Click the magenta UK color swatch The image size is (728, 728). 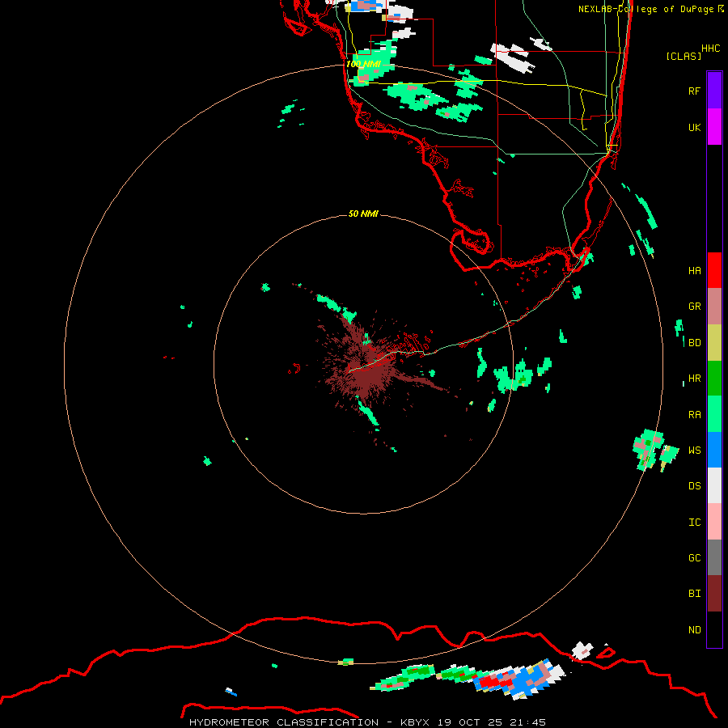714,127
